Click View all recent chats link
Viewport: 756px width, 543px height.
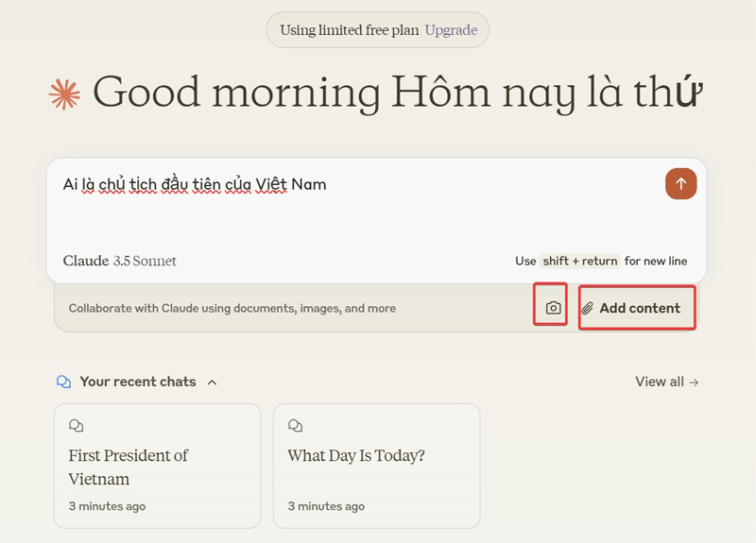point(660,382)
